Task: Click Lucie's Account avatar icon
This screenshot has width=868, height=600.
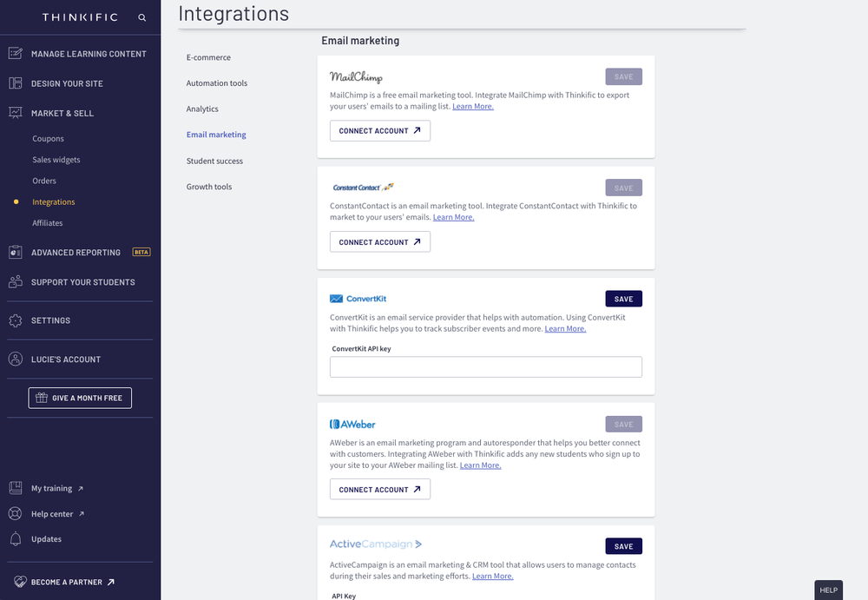Action: click(x=16, y=359)
